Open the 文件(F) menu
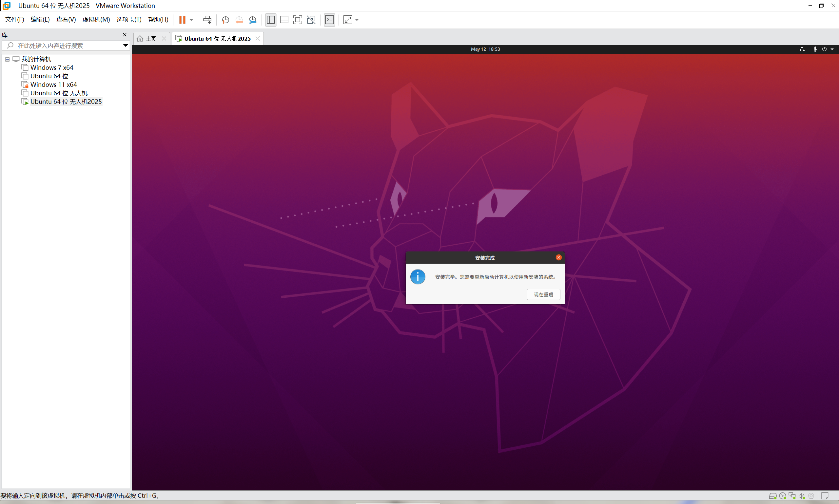The image size is (839, 504). point(15,19)
